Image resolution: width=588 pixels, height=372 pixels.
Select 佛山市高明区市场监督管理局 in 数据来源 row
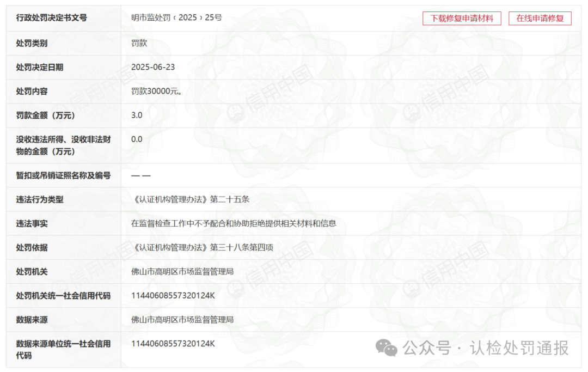(182, 320)
